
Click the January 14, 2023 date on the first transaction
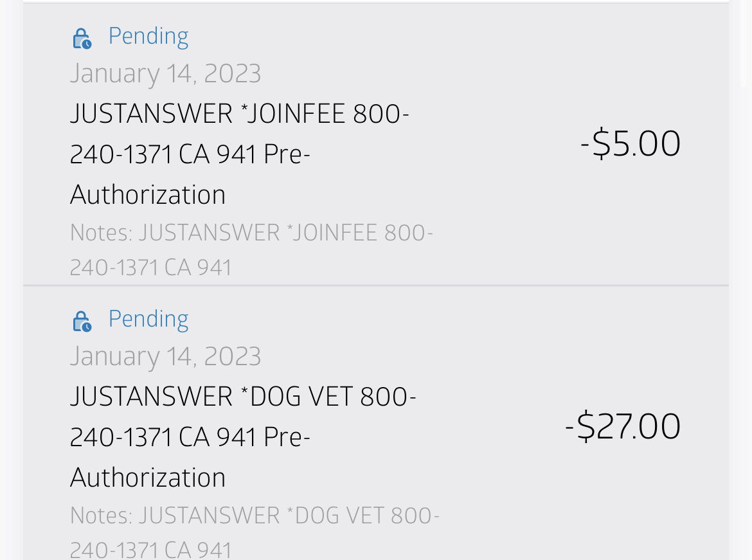coord(165,73)
